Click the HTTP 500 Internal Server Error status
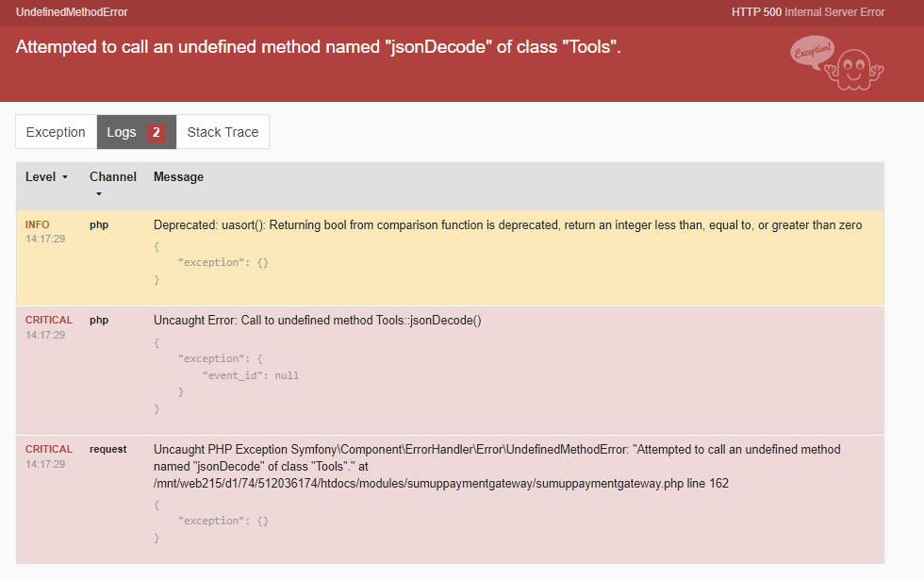The height and width of the screenshot is (580, 924). click(x=808, y=12)
